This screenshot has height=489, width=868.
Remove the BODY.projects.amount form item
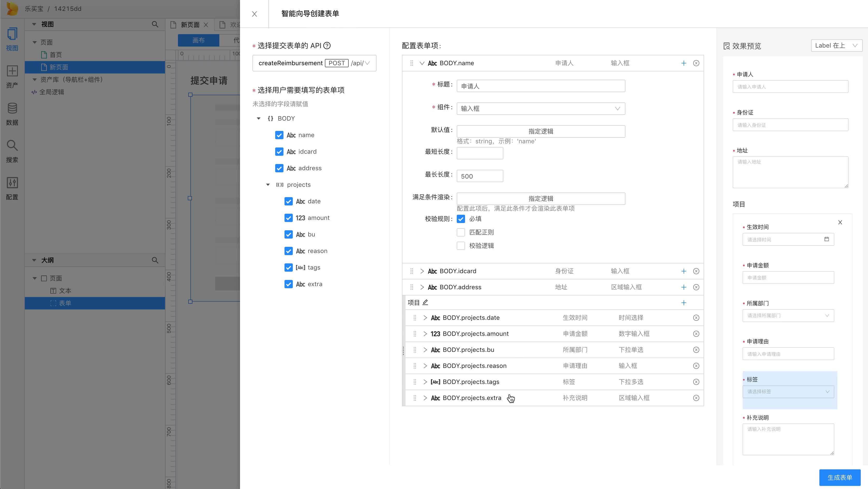(696, 334)
